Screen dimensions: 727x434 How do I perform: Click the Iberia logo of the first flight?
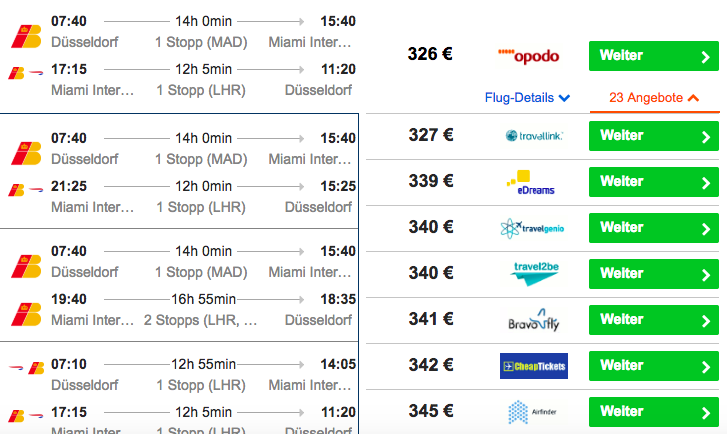26,37
